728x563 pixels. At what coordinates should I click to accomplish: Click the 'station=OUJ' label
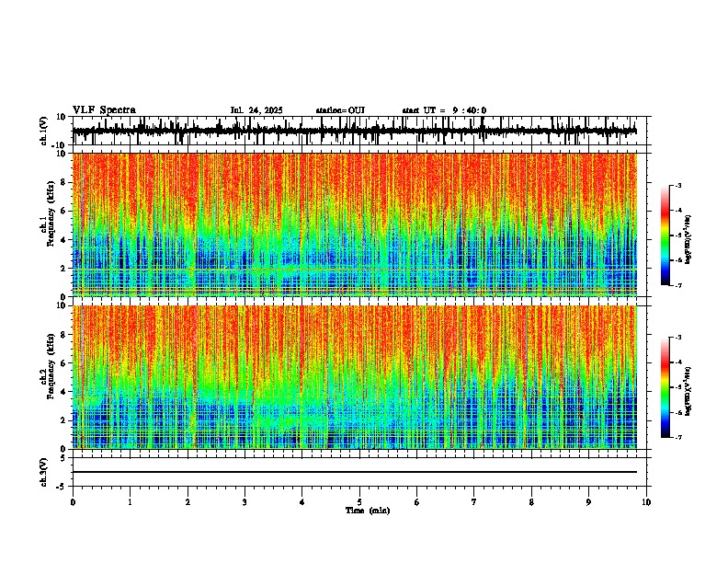point(340,110)
